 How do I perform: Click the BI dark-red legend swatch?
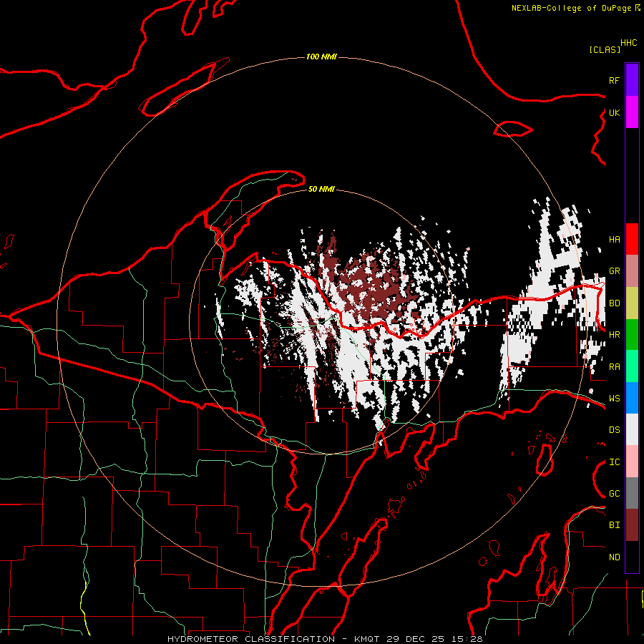tap(632, 525)
